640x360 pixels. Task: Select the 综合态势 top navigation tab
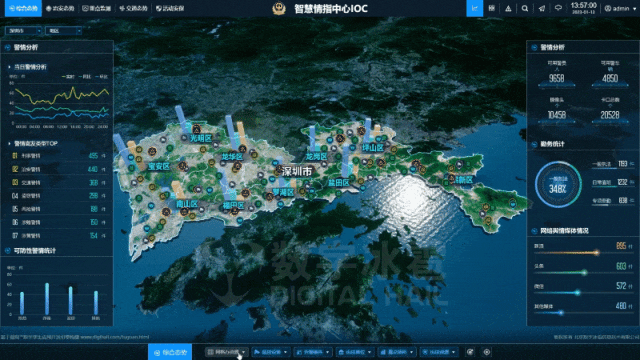click(23, 8)
